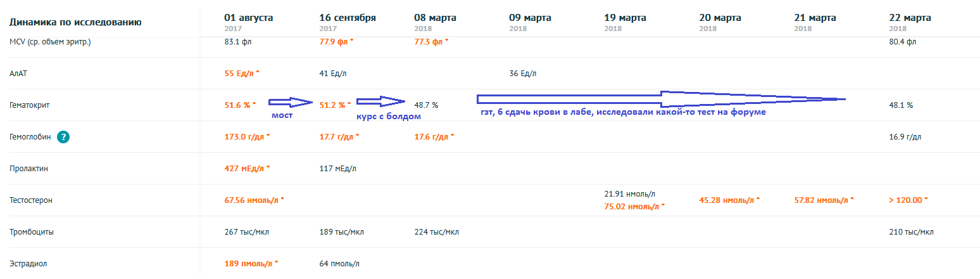980x279 pixels.
Task: Click the blue arrow above 'курс с болдом'
Action: click(x=380, y=101)
